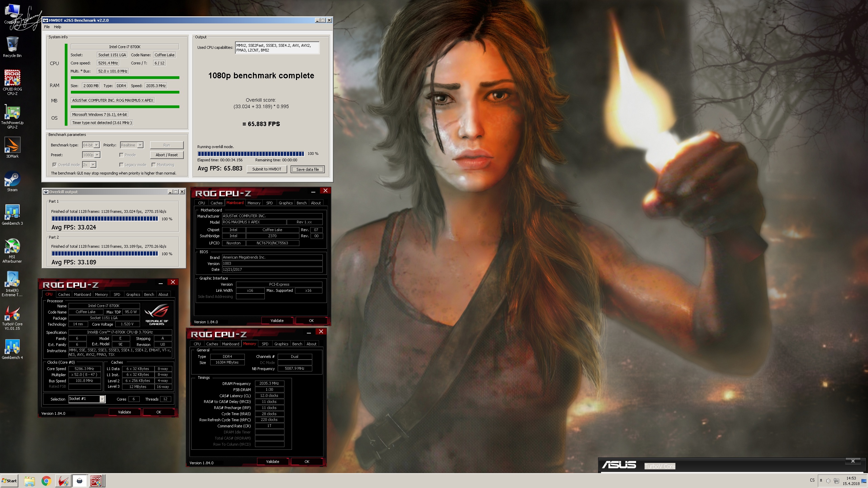Launch 3DMark from the desktop
Screen dimensions: 868x488
click(x=12, y=147)
